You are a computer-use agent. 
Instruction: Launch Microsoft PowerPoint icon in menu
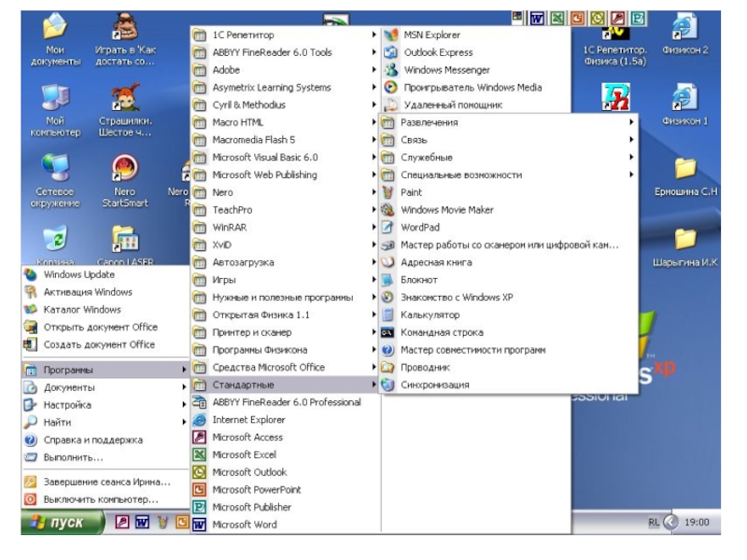tap(199, 489)
